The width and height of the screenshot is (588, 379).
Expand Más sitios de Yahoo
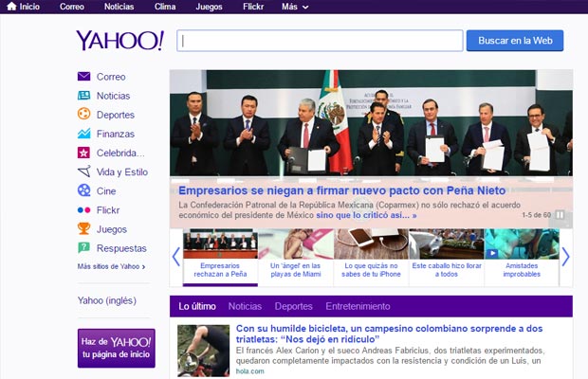coord(111,266)
